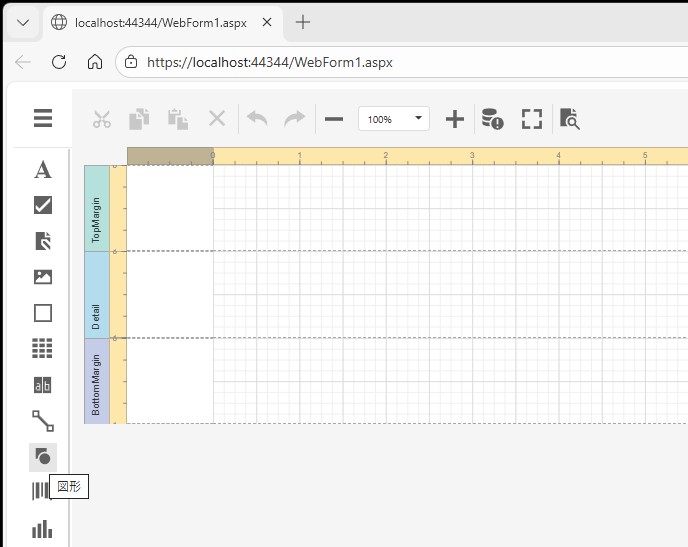Select the Line control tool

(x=43, y=421)
